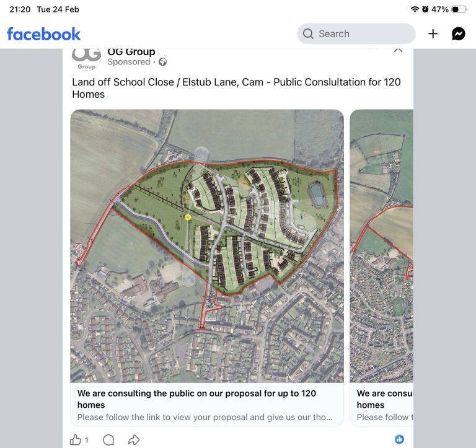This screenshot has height=448, width=476.
Task: Go to the Facebook home logo
Action: click(x=43, y=34)
